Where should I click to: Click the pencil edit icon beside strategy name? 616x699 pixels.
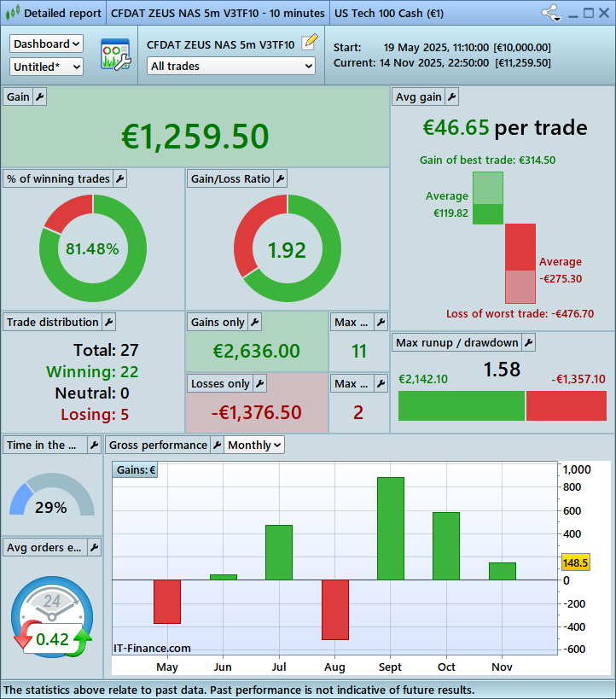pos(310,42)
